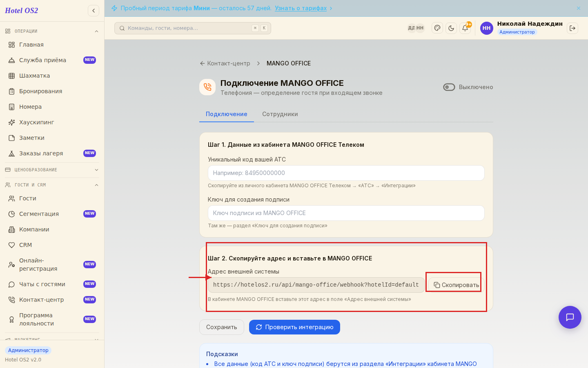The width and height of the screenshot is (588, 368).
Task: Click the Подсказки heading
Action: (222, 354)
